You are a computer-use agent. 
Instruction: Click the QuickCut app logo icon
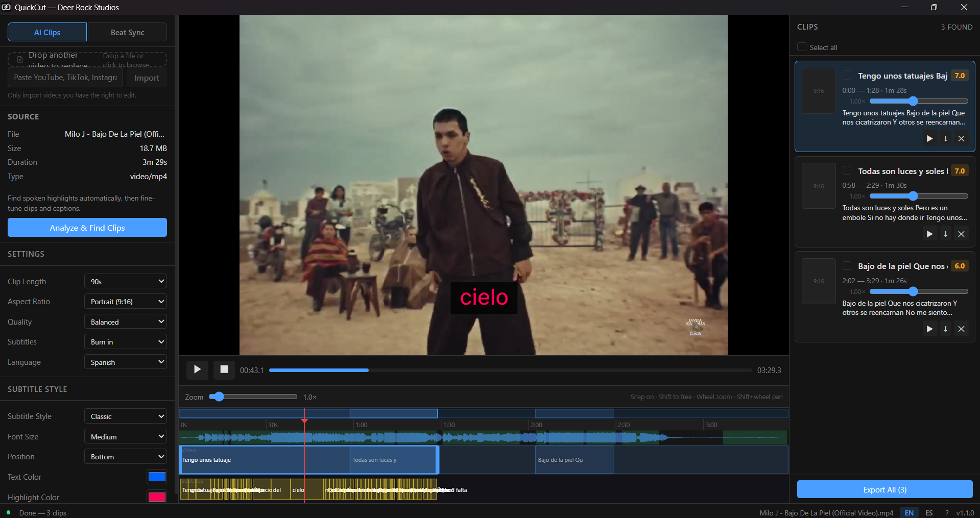(x=7, y=7)
